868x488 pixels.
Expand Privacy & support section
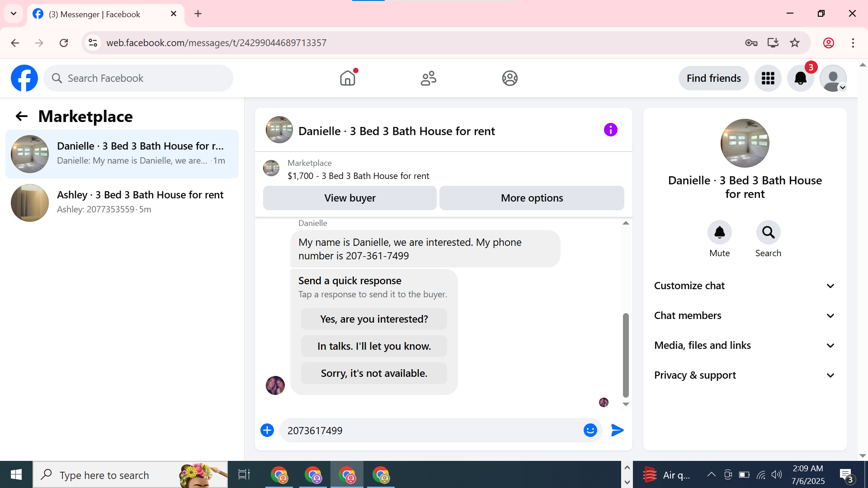click(x=745, y=375)
